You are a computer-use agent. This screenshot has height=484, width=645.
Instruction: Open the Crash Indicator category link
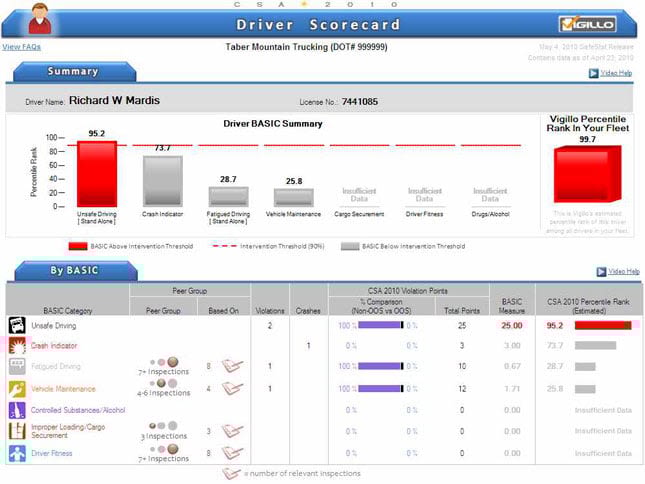coord(54,346)
